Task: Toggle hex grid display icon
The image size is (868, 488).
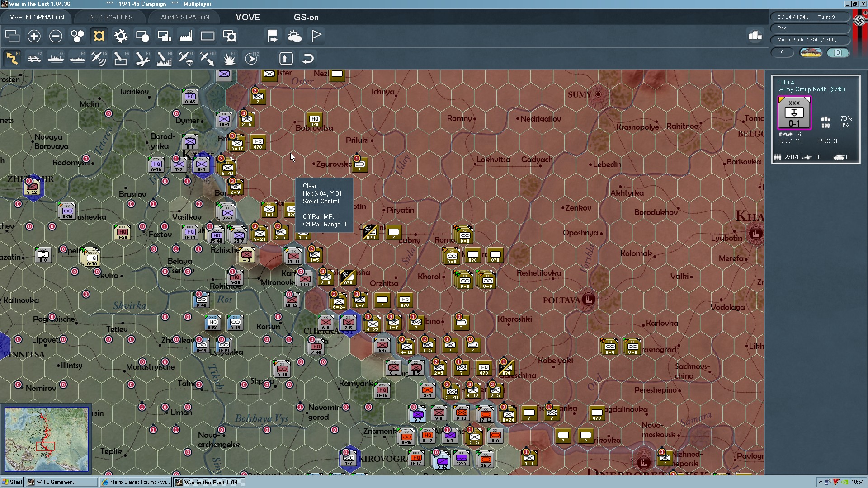Action: tap(77, 36)
